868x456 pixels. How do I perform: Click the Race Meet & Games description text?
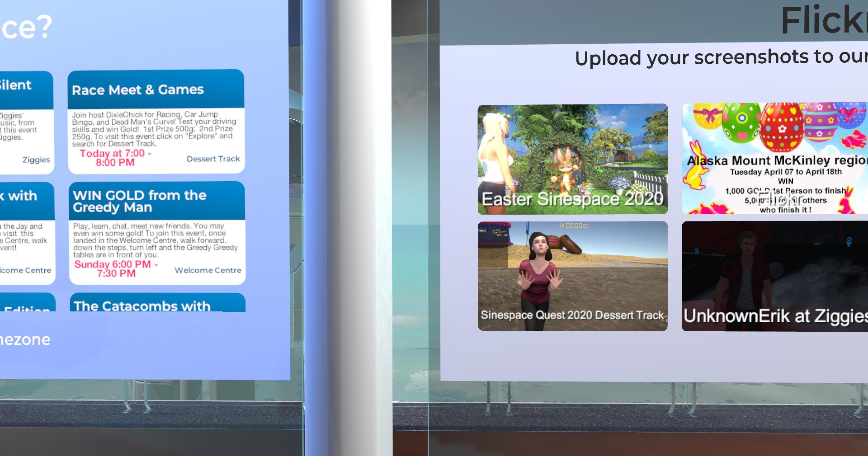154,129
